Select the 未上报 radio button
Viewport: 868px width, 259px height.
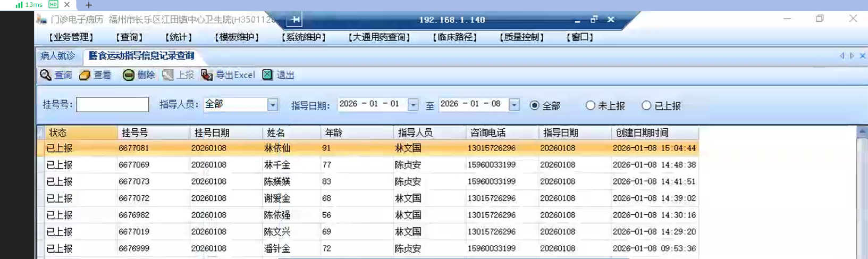(x=590, y=105)
